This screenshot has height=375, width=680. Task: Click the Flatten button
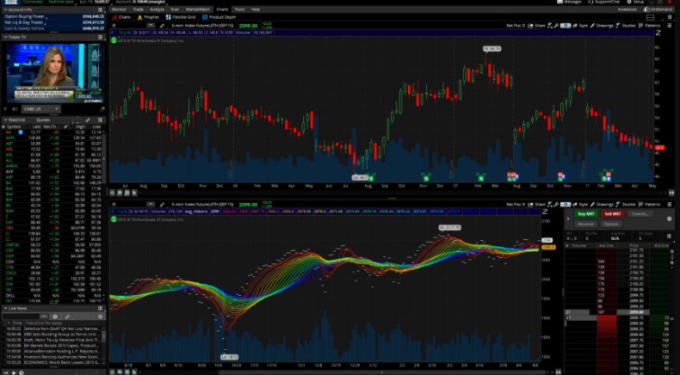point(611,224)
